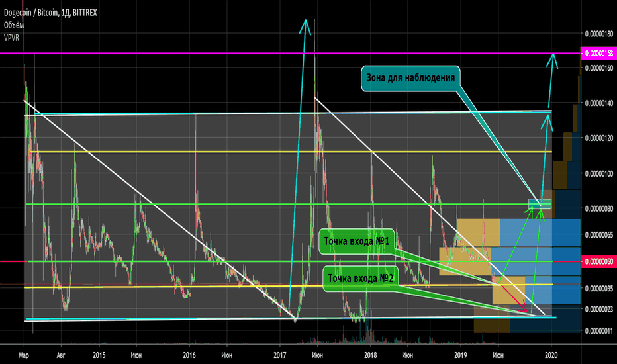Click the 2015 label on time axis
Viewport: 617px width, 364px height.
click(x=99, y=355)
